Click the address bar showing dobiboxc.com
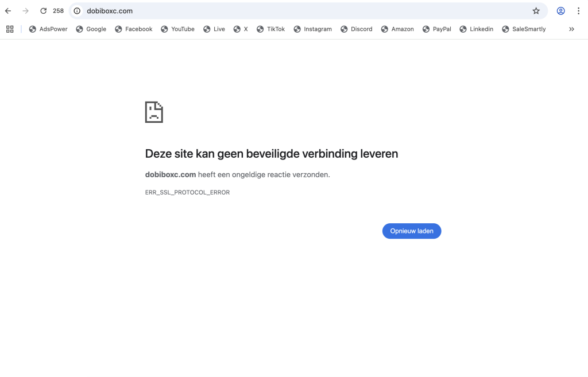This screenshot has height=377, width=588. click(x=287, y=11)
